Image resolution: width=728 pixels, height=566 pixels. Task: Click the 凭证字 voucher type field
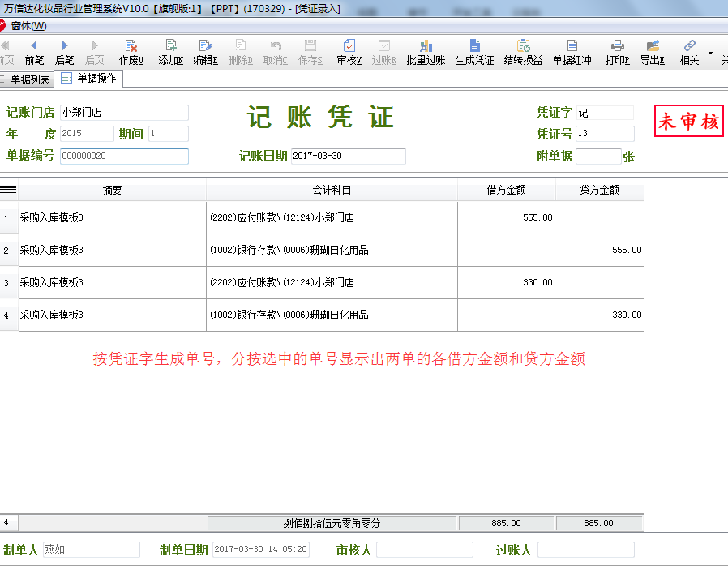click(605, 113)
